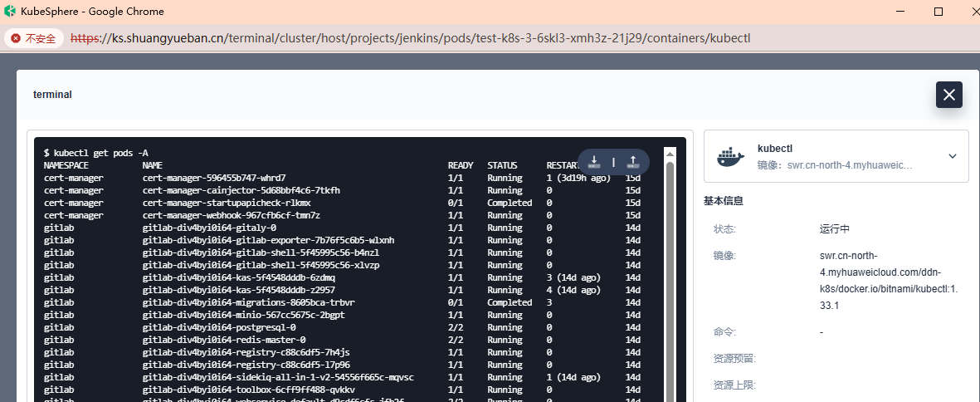Click pod name gitlab-div4byi0i64-kas-5f4548dddb-6zdmq
Viewport: 980px width, 402px height.
point(239,277)
